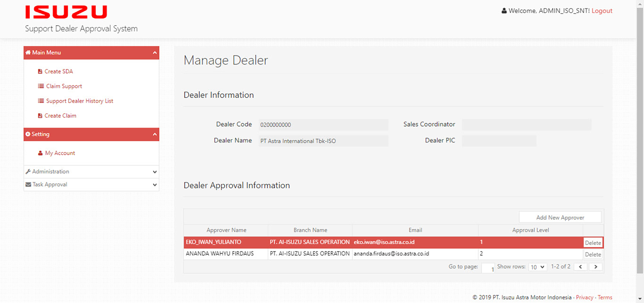
Task: Open the Create Claim menu item
Action: [x=60, y=116]
